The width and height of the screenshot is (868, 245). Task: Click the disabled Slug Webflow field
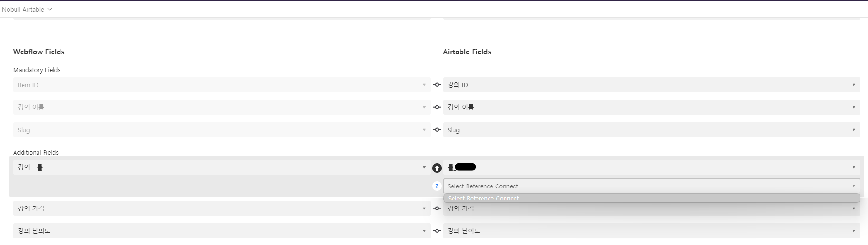pyautogui.click(x=222, y=130)
